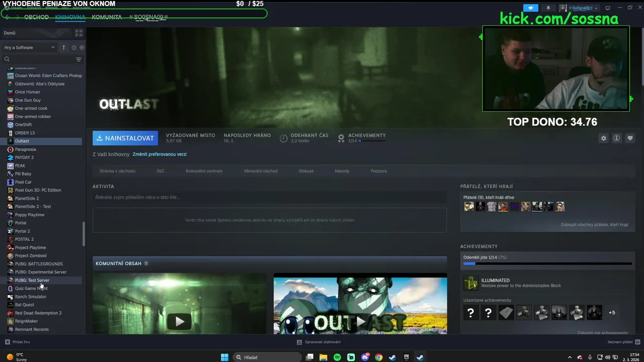Viewport: 644px width, 362px height.
Task: Open Discord from the taskbar
Action: tap(365, 357)
